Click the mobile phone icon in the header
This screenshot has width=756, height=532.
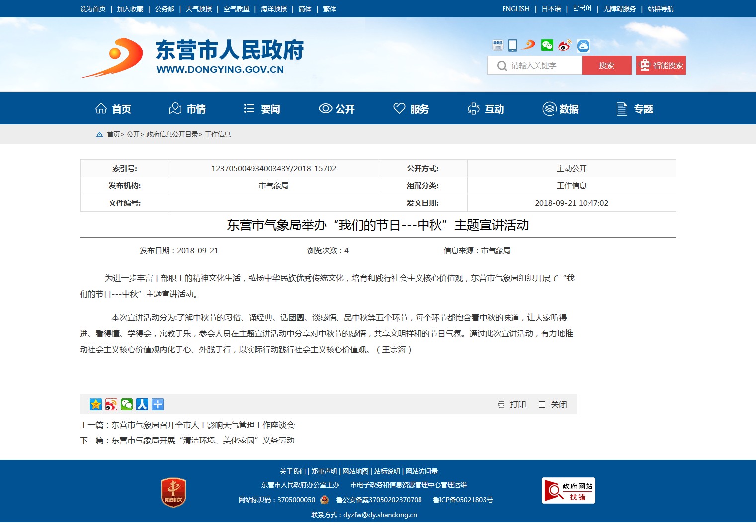tap(512, 45)
